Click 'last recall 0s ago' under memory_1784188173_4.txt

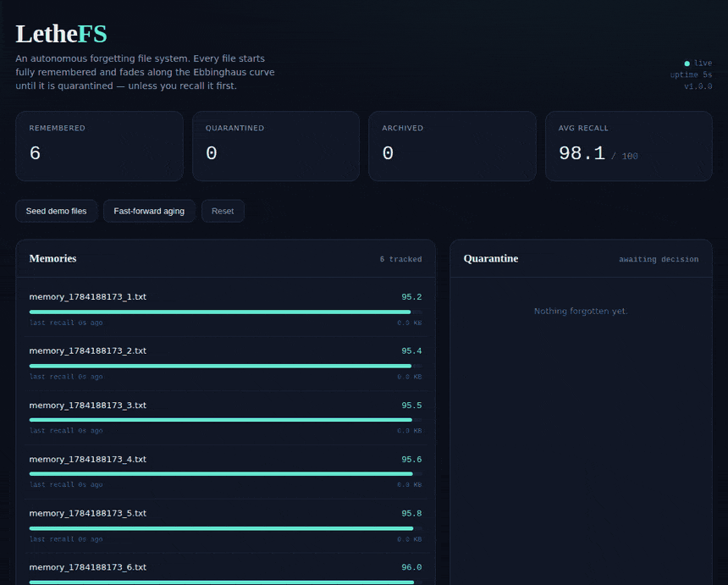point(66,484)
